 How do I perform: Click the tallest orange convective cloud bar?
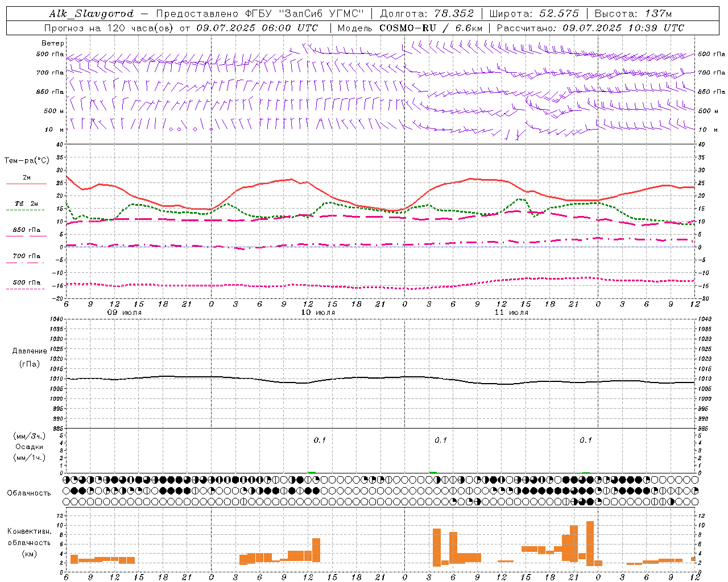590,543
